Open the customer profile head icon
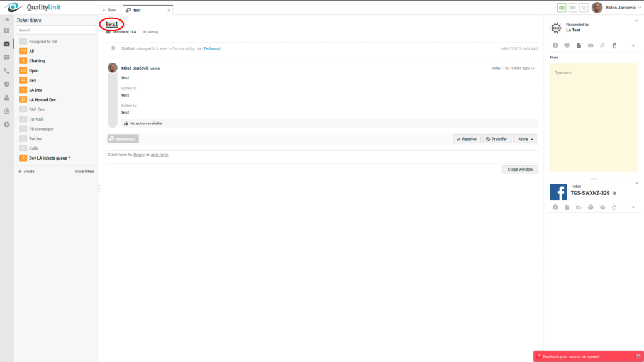This screenshot has height=362, width=644. 614,45
